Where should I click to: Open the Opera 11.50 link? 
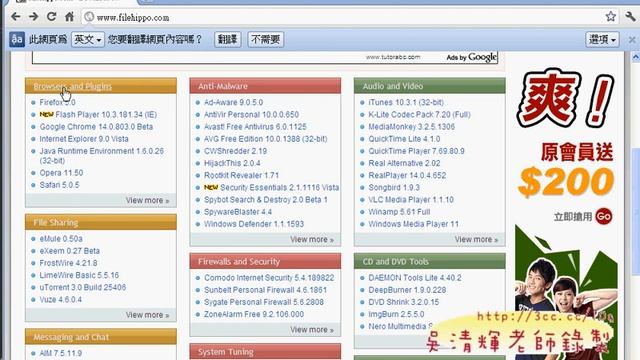[61, 173]
